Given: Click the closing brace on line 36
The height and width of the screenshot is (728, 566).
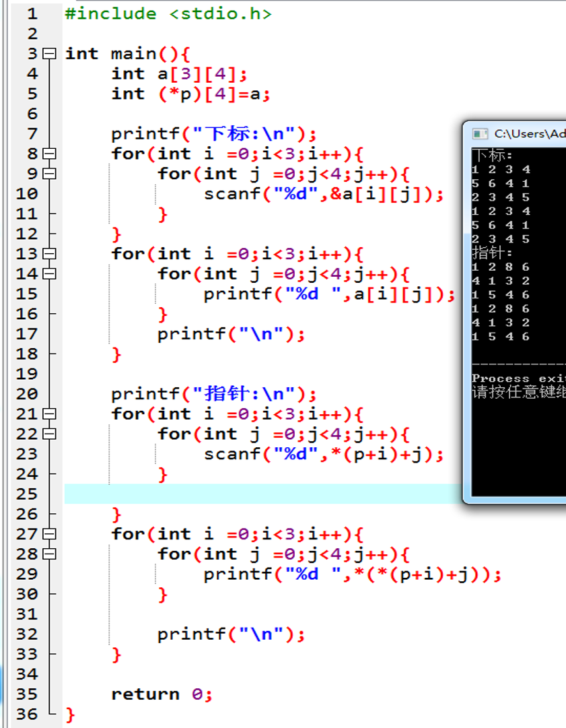Looking at the screenshot, I should click(70, 715).
